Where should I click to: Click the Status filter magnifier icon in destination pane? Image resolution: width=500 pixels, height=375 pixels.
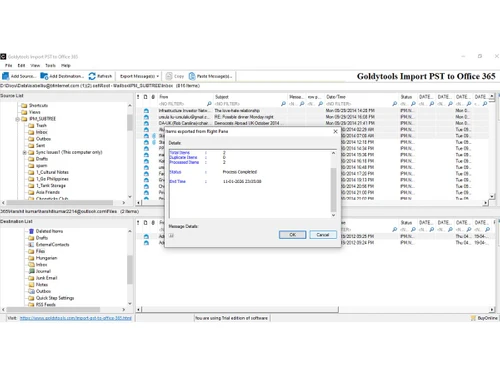pos(413,229)
